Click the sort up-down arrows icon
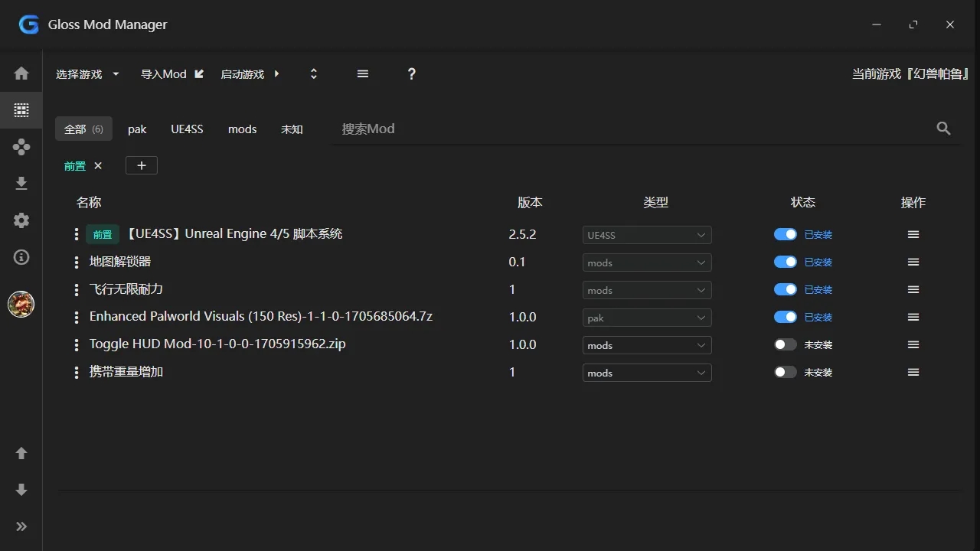The width and height of the screenshot is (980, 551). tap(313, 74)
